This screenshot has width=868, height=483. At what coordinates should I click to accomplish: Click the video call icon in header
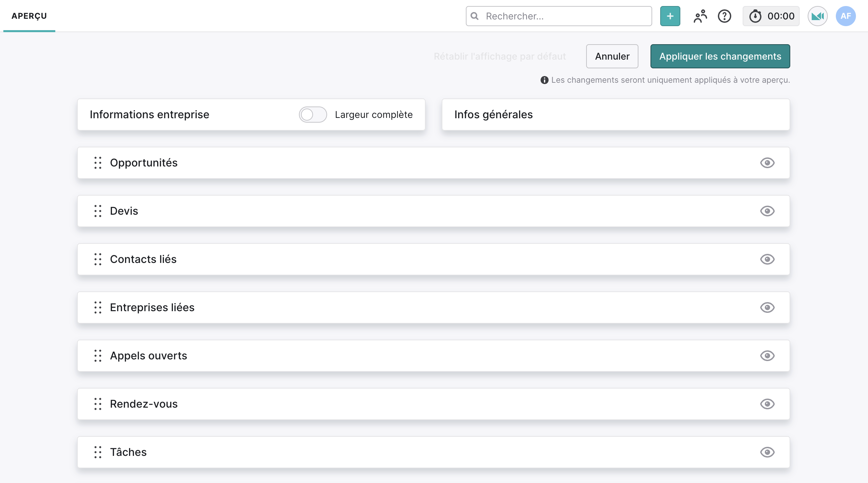817,16
